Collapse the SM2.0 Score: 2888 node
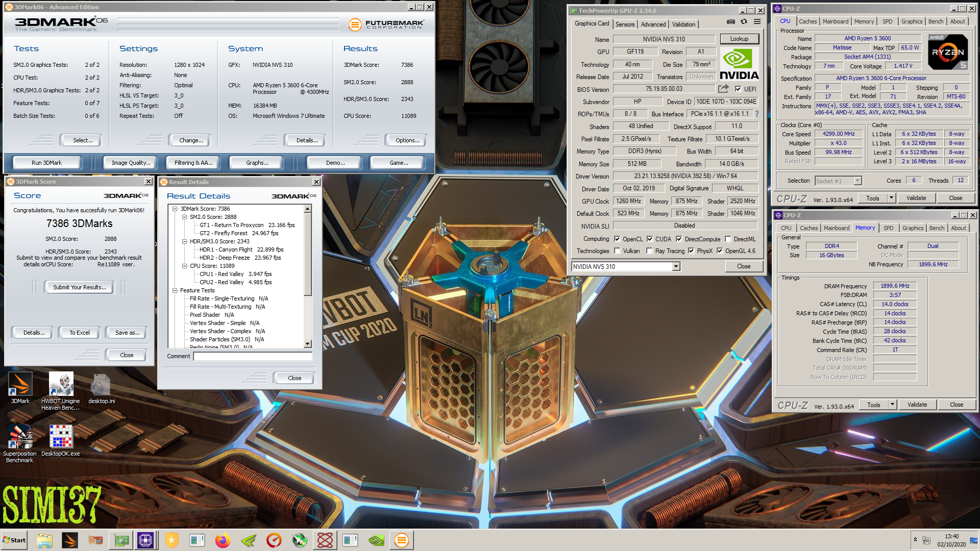Viewport: 980px width, 551px height. (x=185, y=217)
